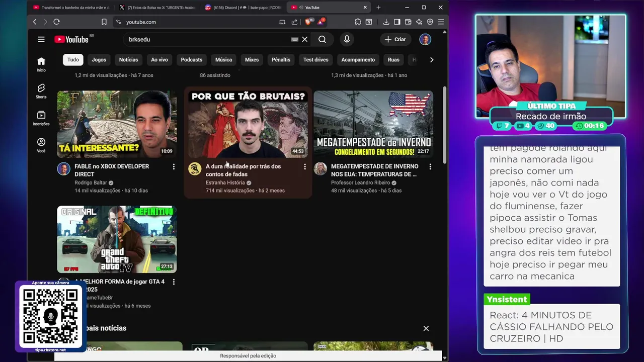
Task: Start voice search with microphone icon
Action: (x=347, y=39)
